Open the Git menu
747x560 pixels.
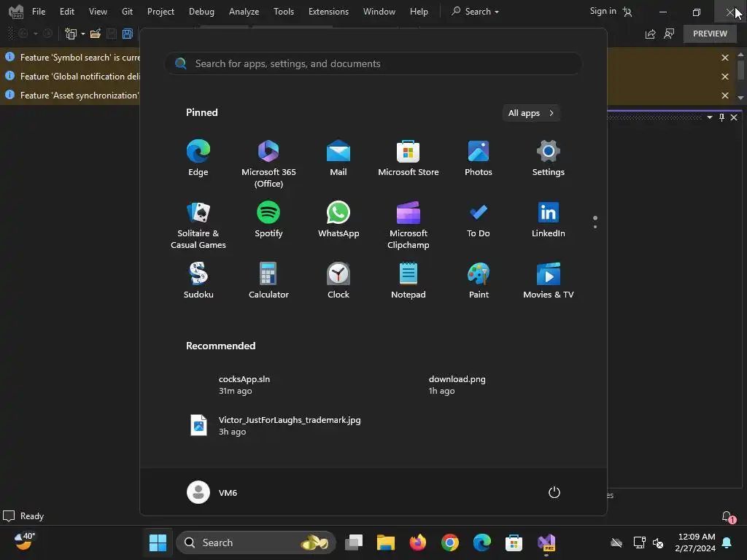127,12
